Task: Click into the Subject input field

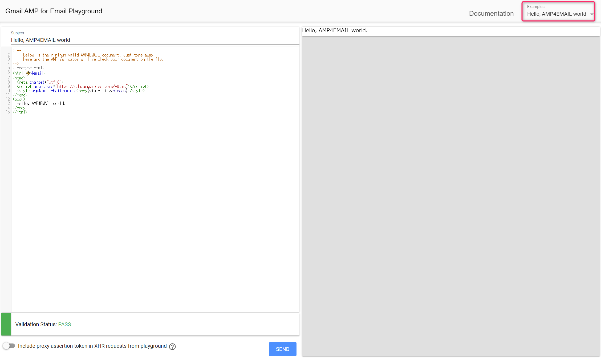Action: tap(155, 40)
